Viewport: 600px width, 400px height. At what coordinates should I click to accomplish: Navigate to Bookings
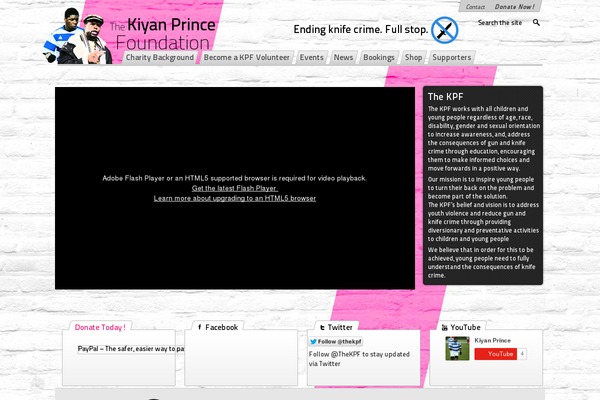point(379,57)
